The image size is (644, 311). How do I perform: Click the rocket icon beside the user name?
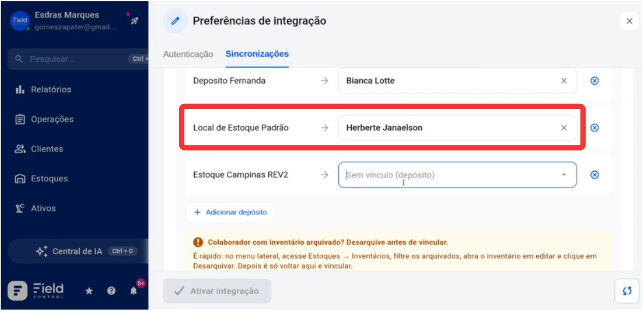coord(135,21)
